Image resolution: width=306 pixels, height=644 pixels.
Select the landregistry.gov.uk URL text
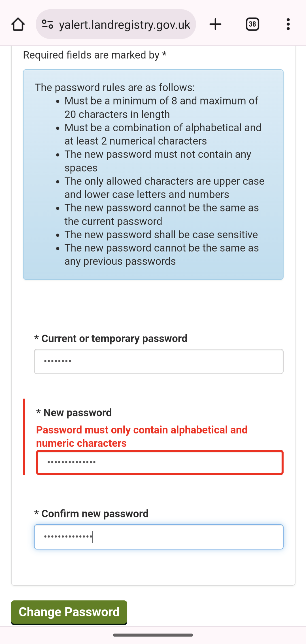pos(125,25)
